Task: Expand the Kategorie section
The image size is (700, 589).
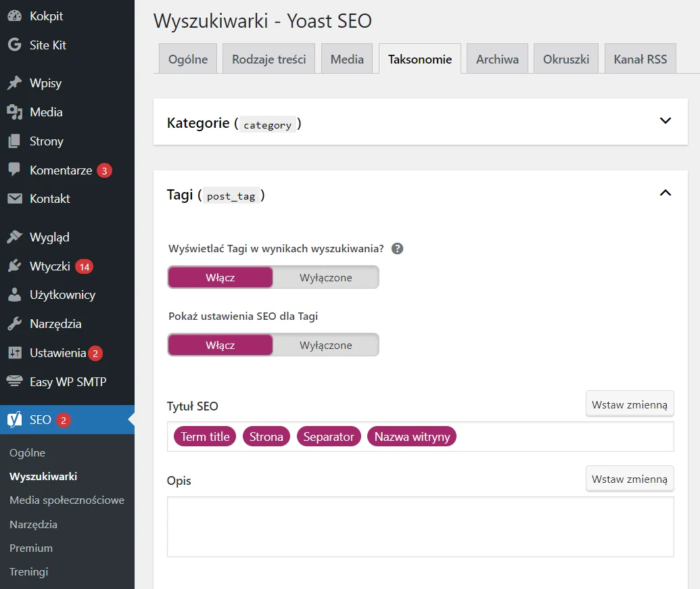Action: [665, 122]
